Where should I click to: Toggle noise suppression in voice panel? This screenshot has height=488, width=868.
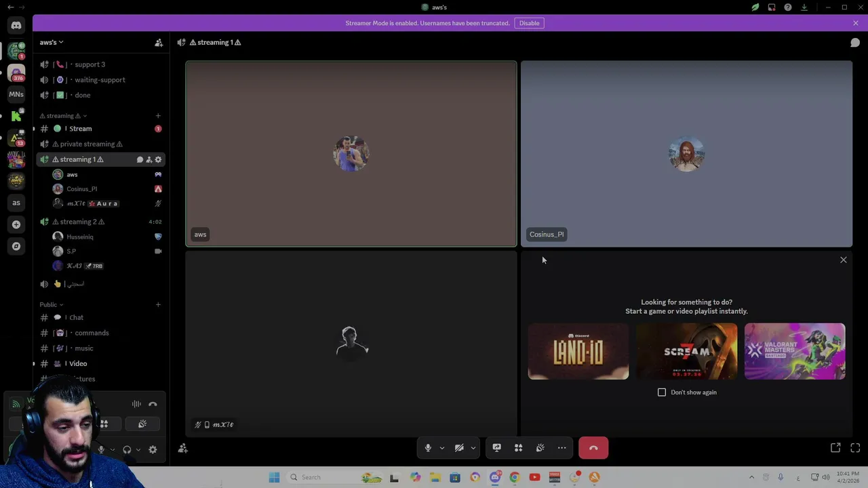coord(136,404)
